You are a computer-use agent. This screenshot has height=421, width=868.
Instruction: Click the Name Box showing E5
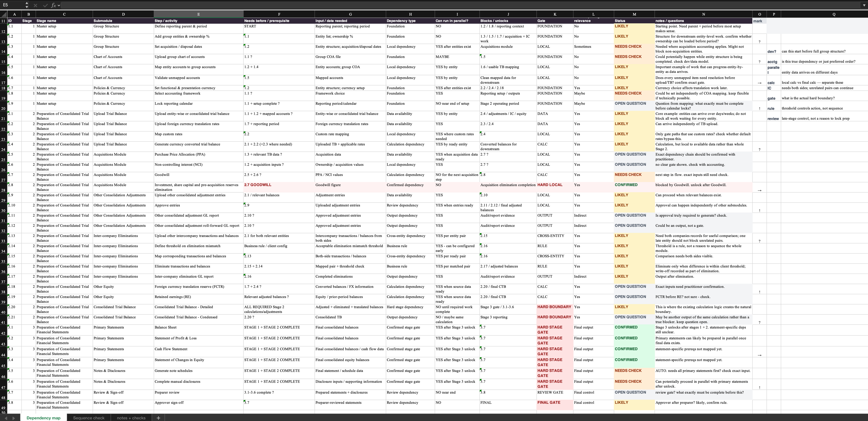(13, 5)
